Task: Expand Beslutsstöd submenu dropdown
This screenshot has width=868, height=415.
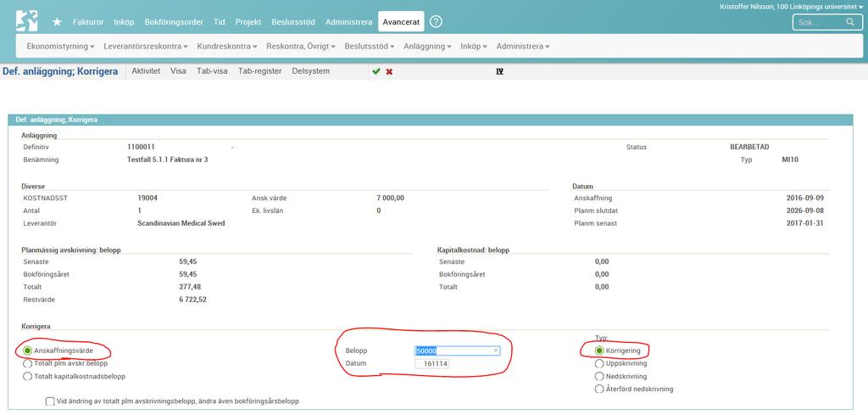Action: click(x=370, y=47)
